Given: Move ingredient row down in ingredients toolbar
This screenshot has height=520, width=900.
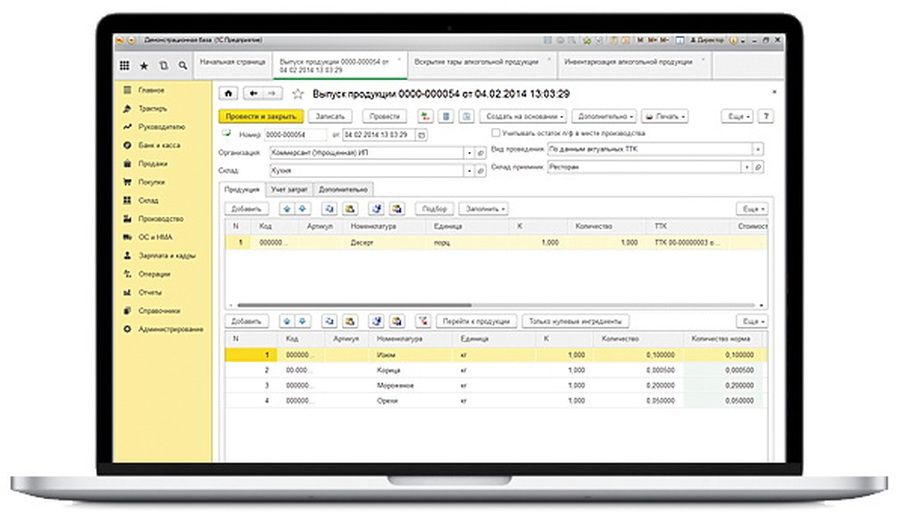Looking at the screenshot, I should (x=302, y=321).
